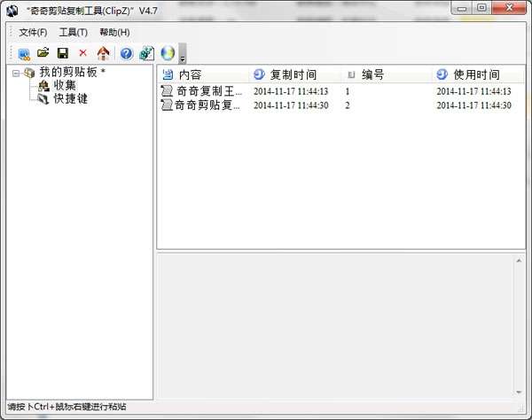The width and height of the screenshot is (532, 420).
Task: Click inside the empty preview text pane
Action: pos(335,326)
